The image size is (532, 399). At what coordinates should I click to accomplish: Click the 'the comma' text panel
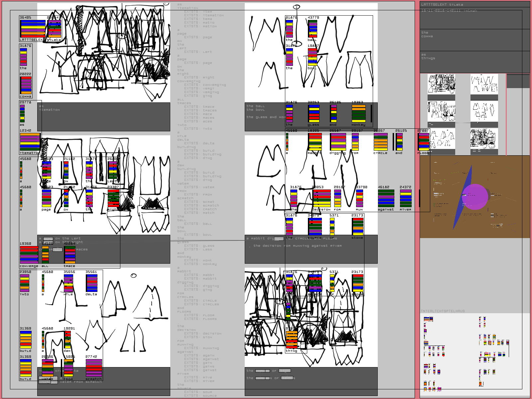tap(474, 40)
